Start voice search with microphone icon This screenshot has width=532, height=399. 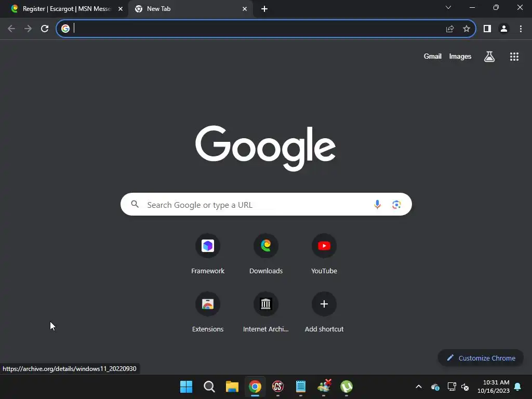(x=377, y=204)
